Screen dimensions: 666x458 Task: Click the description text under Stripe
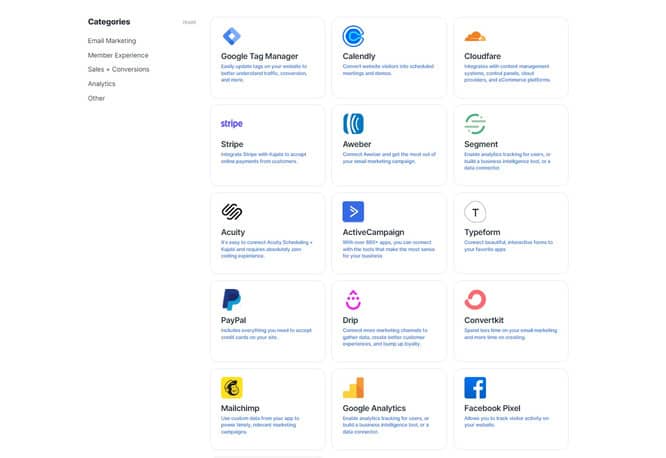pos(263,158)
